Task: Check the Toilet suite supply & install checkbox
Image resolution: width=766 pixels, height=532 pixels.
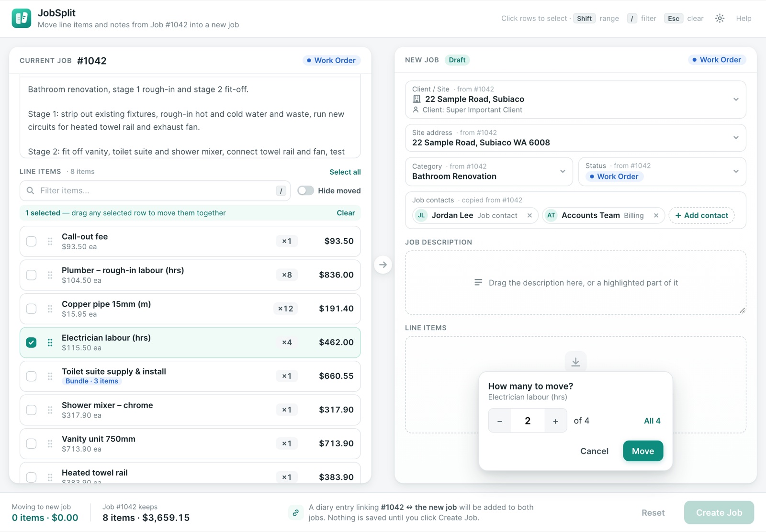Action: pyautogui.click(x=31, y=376)
